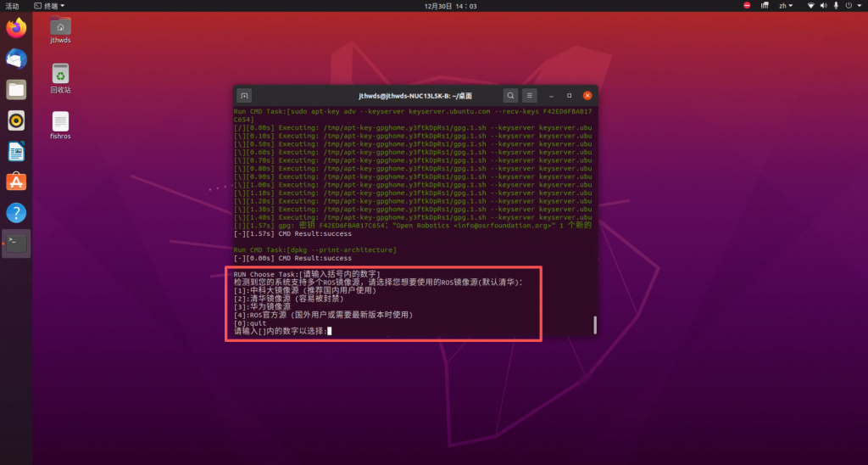
Task: Click the terminal scrollbar handle
Action: [594, 325]
